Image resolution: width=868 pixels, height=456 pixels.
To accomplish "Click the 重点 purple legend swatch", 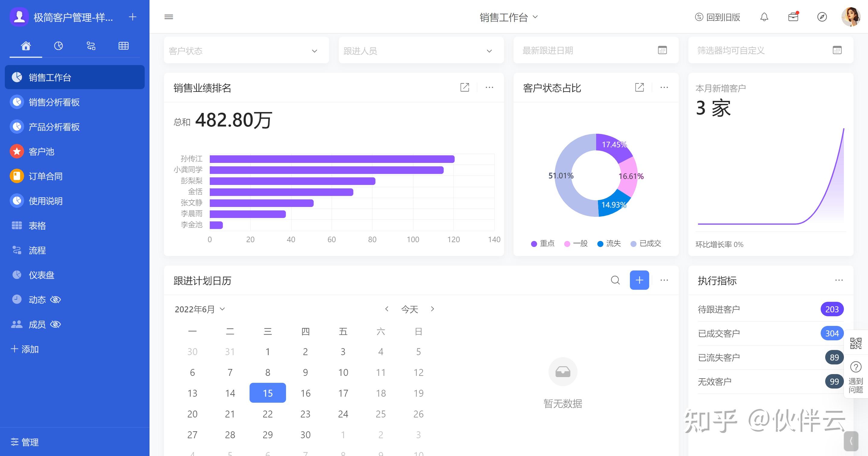I will click(x=534, y=244).
